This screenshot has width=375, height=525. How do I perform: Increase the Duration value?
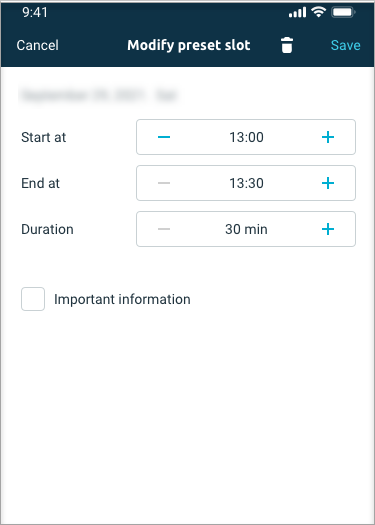(328, 229)
